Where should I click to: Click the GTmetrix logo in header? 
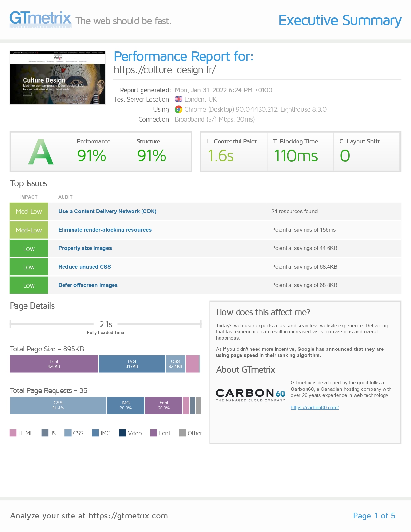[x=40, y=19]
